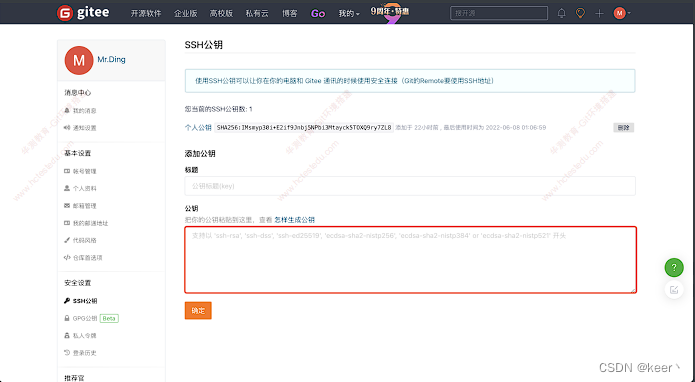Click the 基本设置 section heading

[x=78, y=153]
